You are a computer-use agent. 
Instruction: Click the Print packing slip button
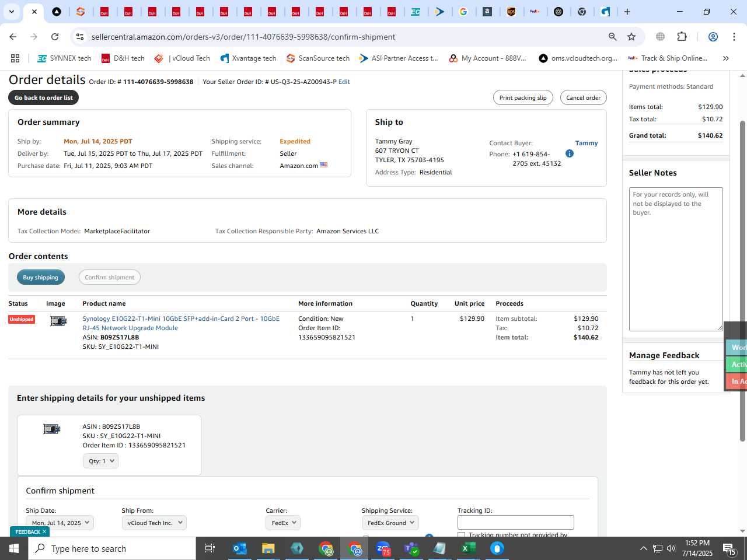coord(523,97)
